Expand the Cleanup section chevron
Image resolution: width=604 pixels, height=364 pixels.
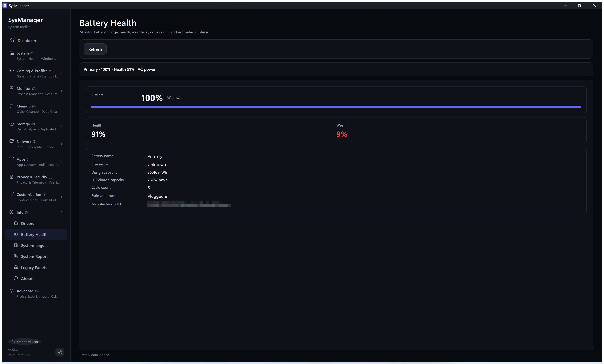[61, 109]
